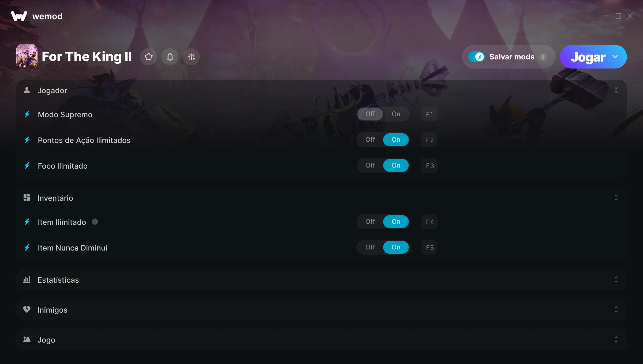Click the Item Ilimitado info icon

tap(95, 222)
